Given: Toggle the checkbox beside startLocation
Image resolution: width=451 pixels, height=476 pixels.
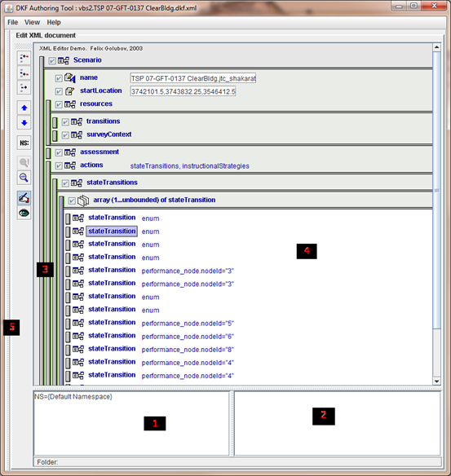Looking at the screenshot, I should 59,91.
